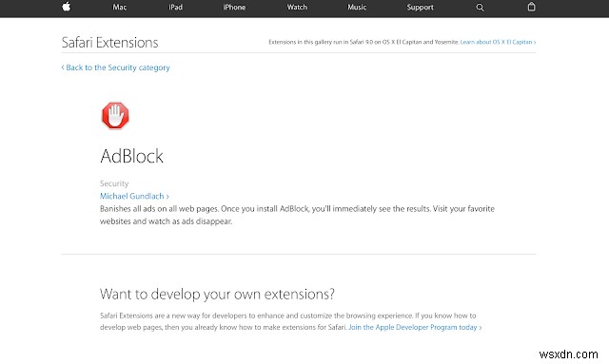This screenshot has width=609, height=364.
Task: Open the Music menu item
Action: coord(357,8)
